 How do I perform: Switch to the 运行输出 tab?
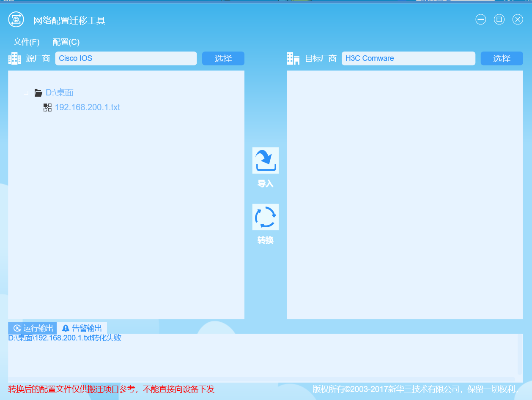point(33,328)
